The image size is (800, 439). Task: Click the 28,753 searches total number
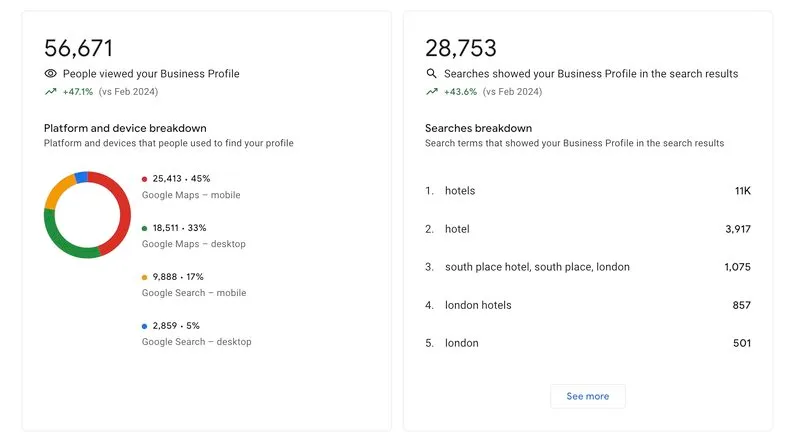pos(461,48)
